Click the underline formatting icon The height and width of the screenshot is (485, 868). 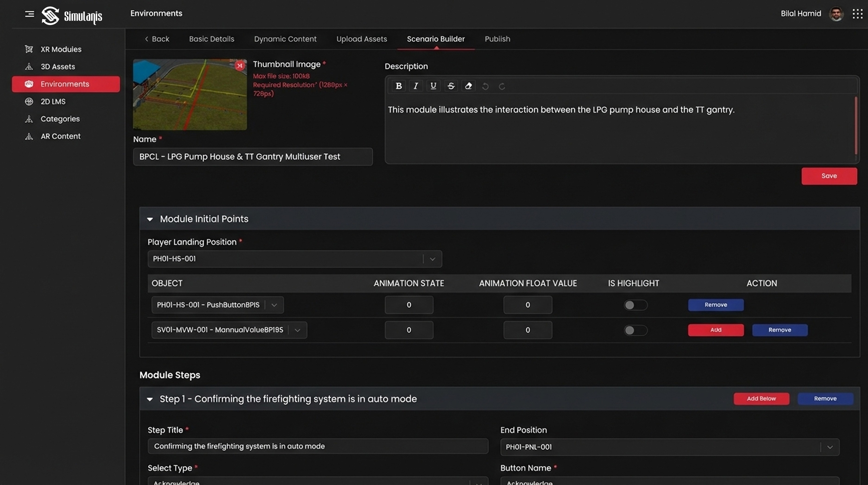point(433,86)
